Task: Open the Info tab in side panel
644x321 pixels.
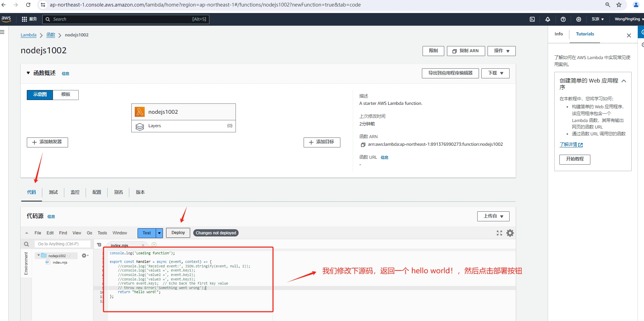Action: point(559,34)
